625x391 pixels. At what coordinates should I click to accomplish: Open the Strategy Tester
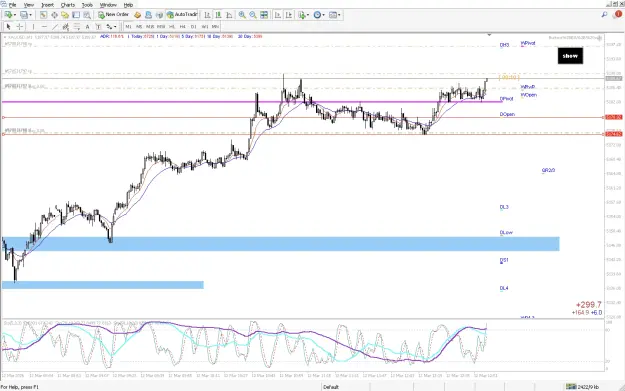coord(87,15)
